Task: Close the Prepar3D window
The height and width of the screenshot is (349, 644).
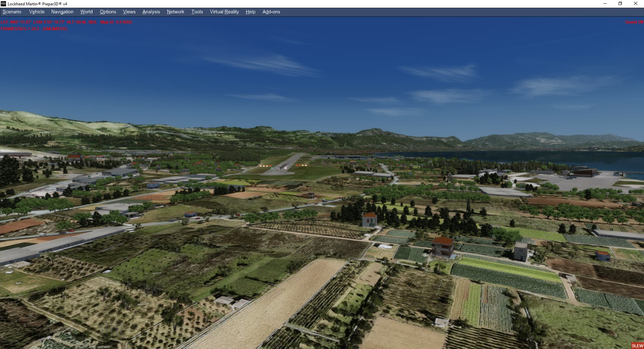Action: (x=635, y=4)
